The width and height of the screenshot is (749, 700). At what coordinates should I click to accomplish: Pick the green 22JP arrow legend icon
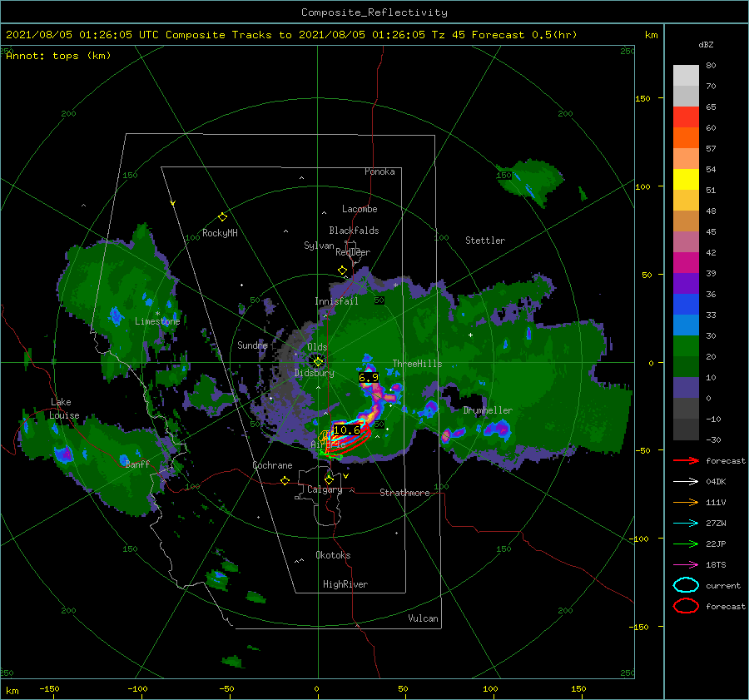tap(686, 544)
